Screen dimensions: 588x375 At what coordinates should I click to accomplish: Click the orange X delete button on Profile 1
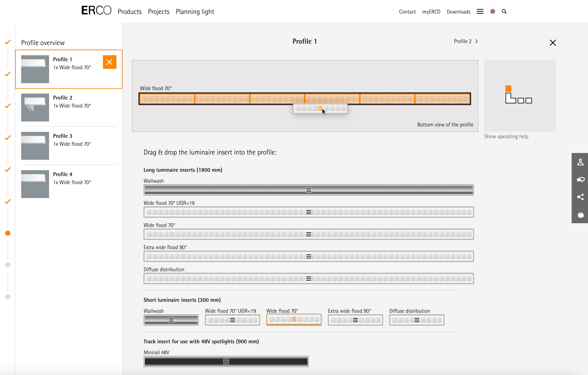109,62
